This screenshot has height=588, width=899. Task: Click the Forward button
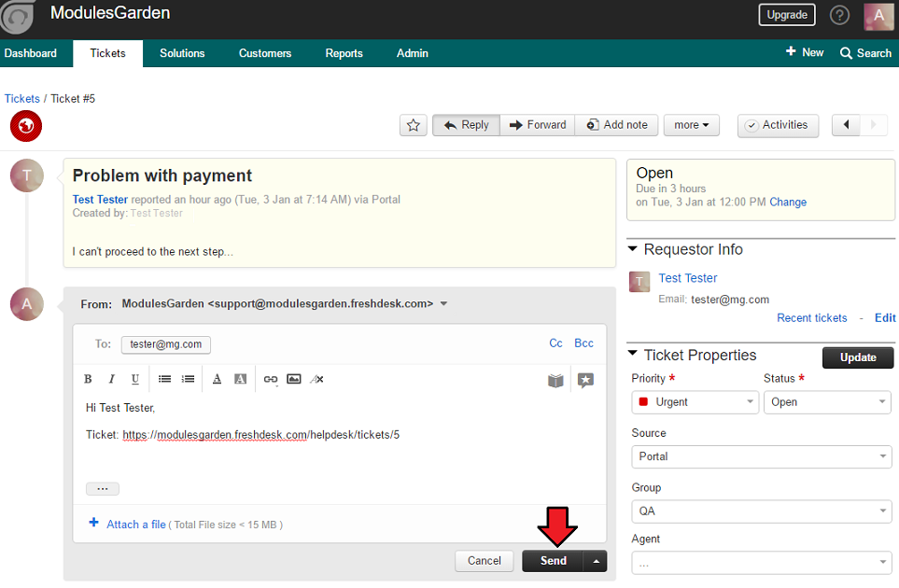(x=537, y=125)
